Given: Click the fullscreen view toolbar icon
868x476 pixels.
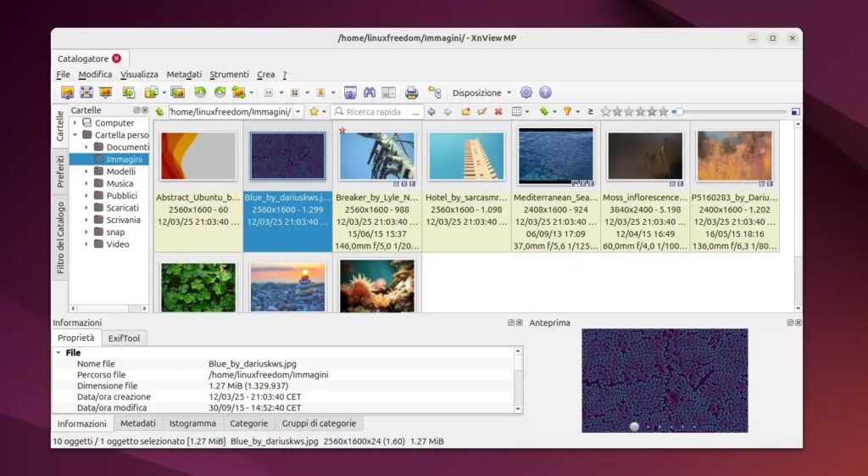Looking at the screenshot, I should (86, 92).
